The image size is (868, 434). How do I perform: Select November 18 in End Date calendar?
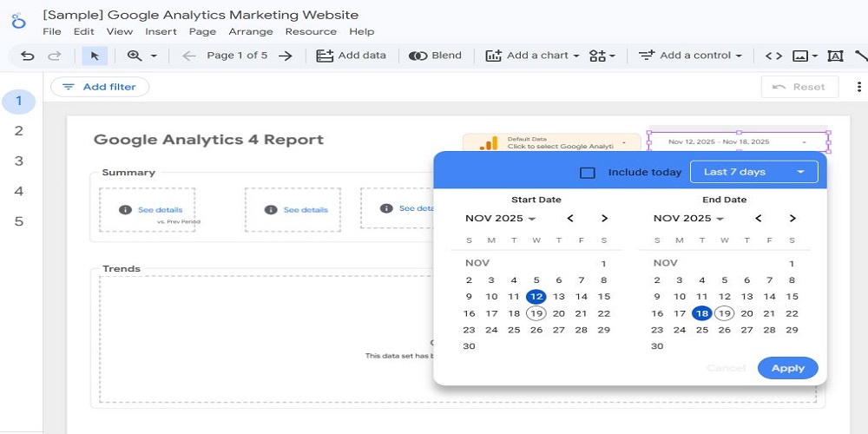(702, 313)
